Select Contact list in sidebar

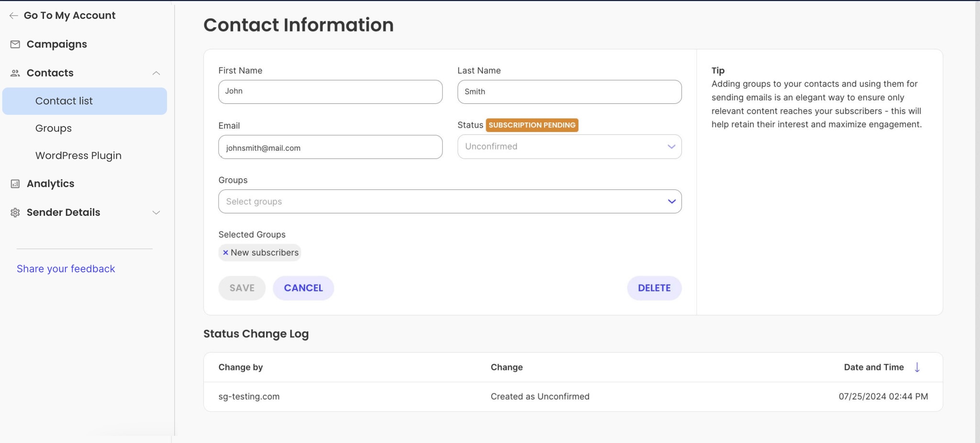click(x=85, y=101)
